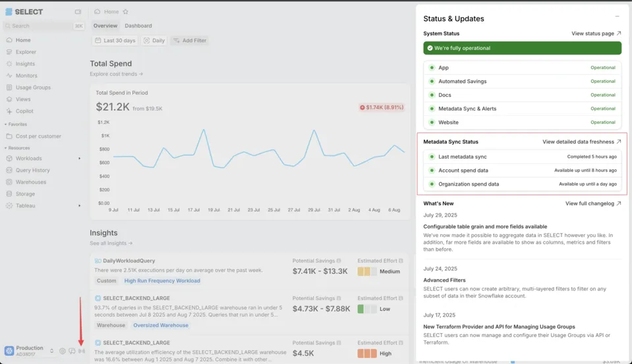The width and height of the screenshot is (632, 364).
Task: Click the status broadcast icon in sidebar footer
Action: point(82,351)
